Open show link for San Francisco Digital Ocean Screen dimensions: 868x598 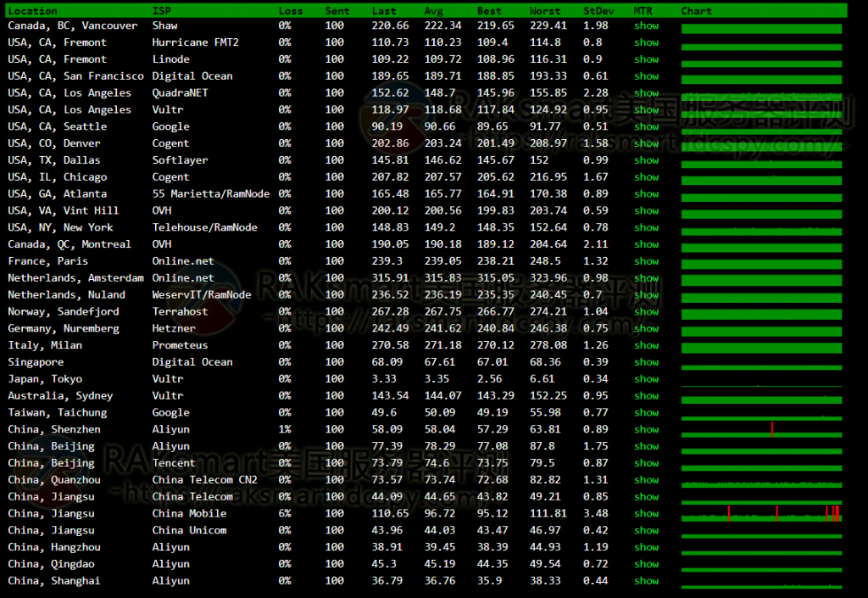tap(646, 75)
